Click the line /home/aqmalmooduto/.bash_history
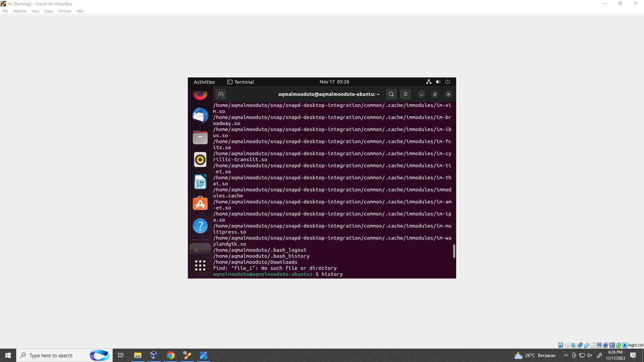The image size is (644, 362). point(261,256)
